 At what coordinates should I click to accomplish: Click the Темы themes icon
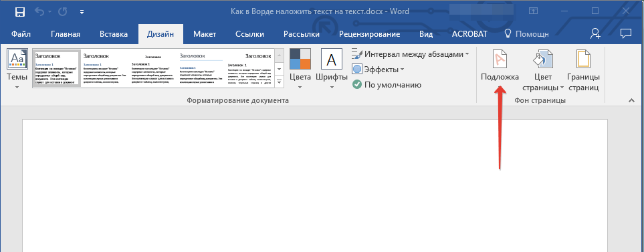click(x=17, y=59)
